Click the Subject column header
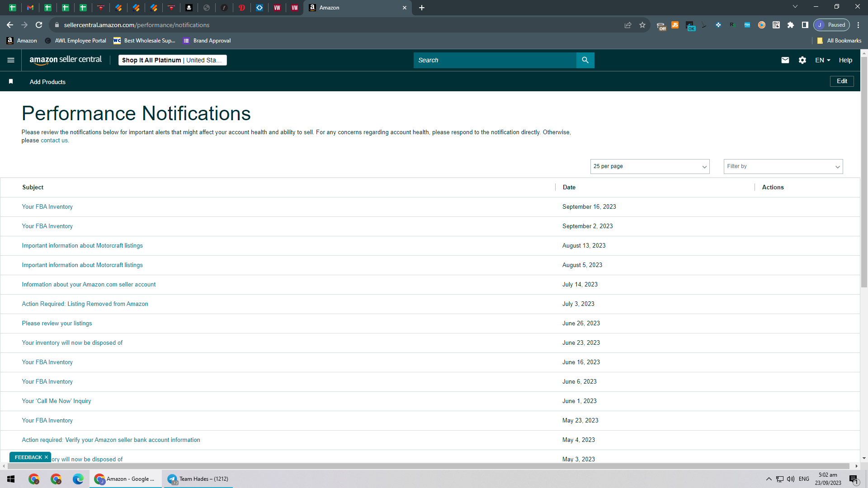 point(33,187)
